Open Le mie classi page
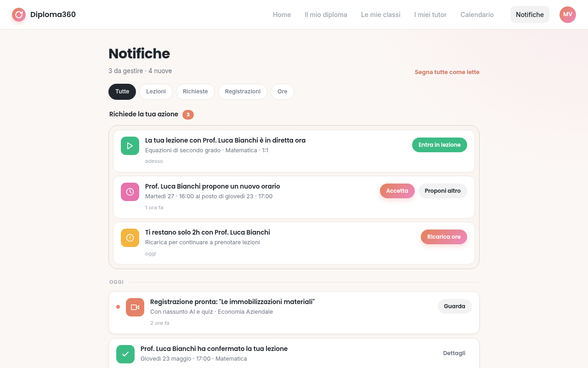Image resolution: width=588 pixels, height=368 pixels. (x=381, y=15)
